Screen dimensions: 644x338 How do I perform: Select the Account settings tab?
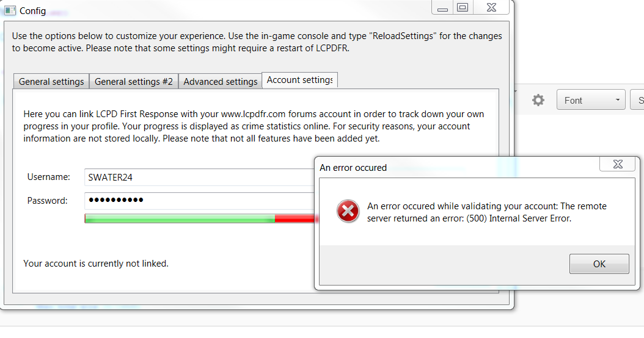tap(299, 80)
